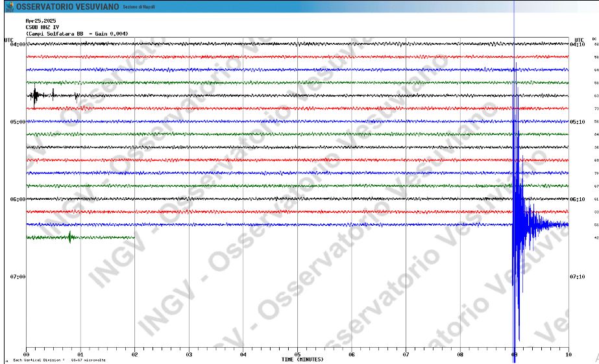
Task: Click minute 02 on the time axis
Action: point(135,354)
